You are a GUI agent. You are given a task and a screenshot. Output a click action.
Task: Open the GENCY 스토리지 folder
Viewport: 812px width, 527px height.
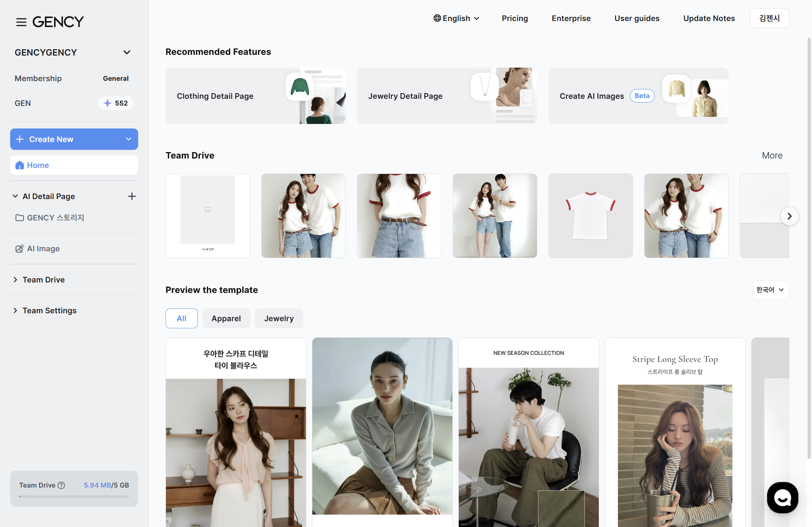pyautogui.click(x=50, y=218)
